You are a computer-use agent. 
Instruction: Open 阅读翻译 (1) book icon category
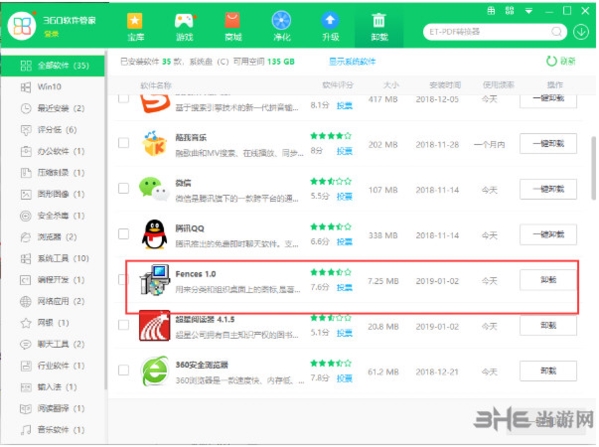point(26,409)
